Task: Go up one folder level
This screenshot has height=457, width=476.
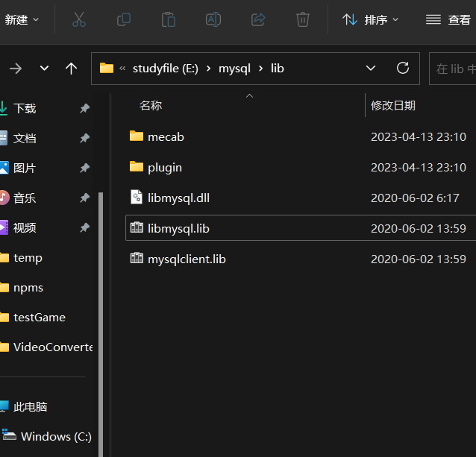Action: 72,69
